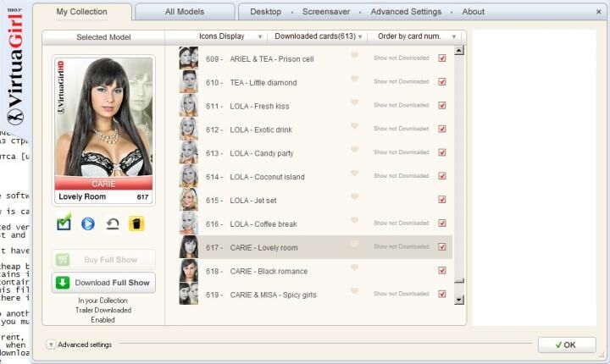Select thumbnail of card 615 LOLA Jet set
Viewport: 610px width, 364px height.
point(189,200)
